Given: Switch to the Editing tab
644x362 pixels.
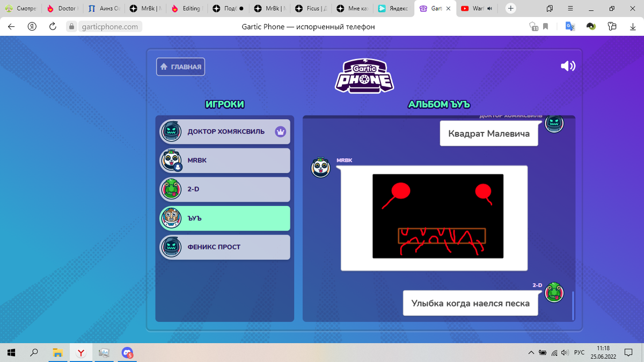Looking at the screenshot, I should [x=187, y=9].
